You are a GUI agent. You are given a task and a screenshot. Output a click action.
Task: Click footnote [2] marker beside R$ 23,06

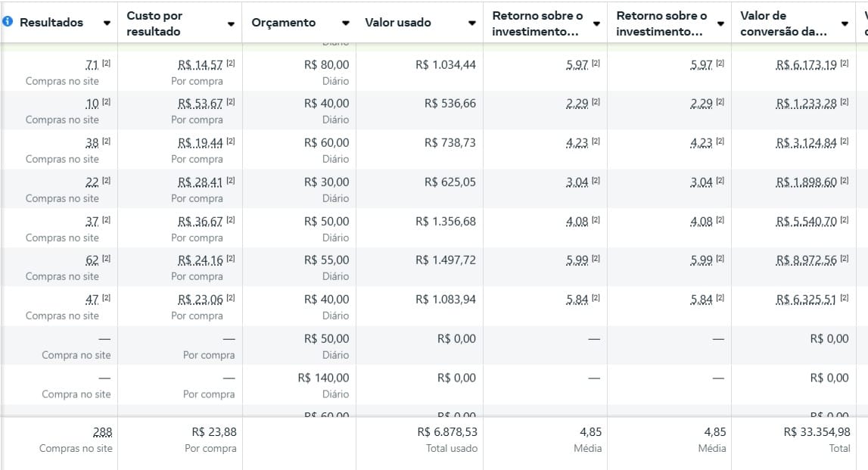pyautogui.click(x=230, y=298)
